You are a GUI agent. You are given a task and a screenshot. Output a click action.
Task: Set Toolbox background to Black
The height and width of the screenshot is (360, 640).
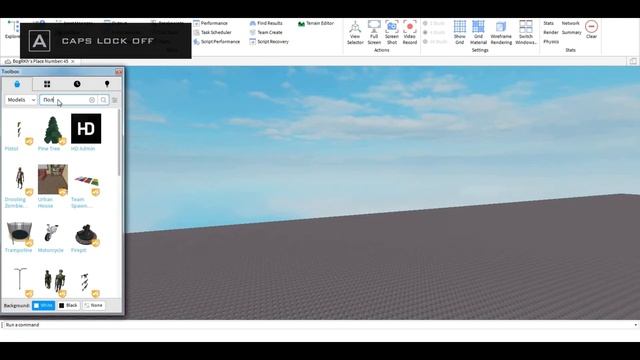(x=69, y=305)
